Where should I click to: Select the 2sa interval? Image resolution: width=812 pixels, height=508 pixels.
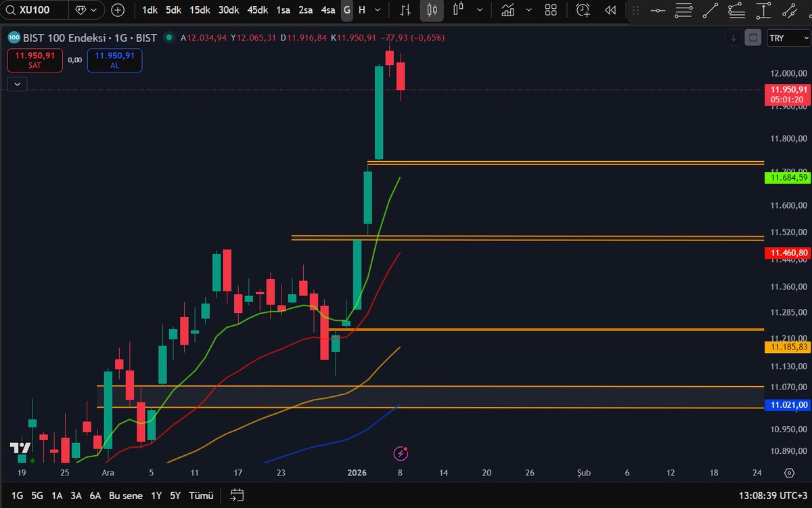(306, 10)
